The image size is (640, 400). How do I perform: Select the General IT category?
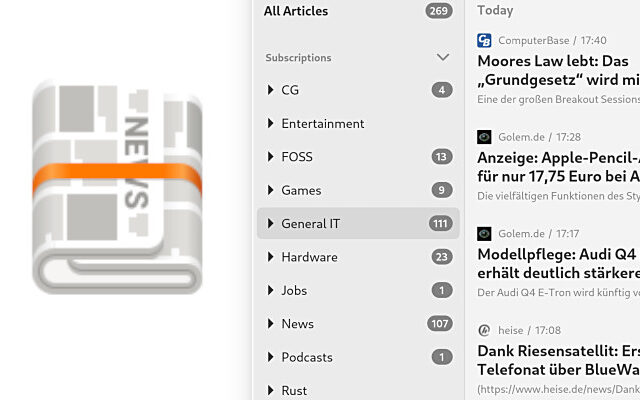[311, 224]
